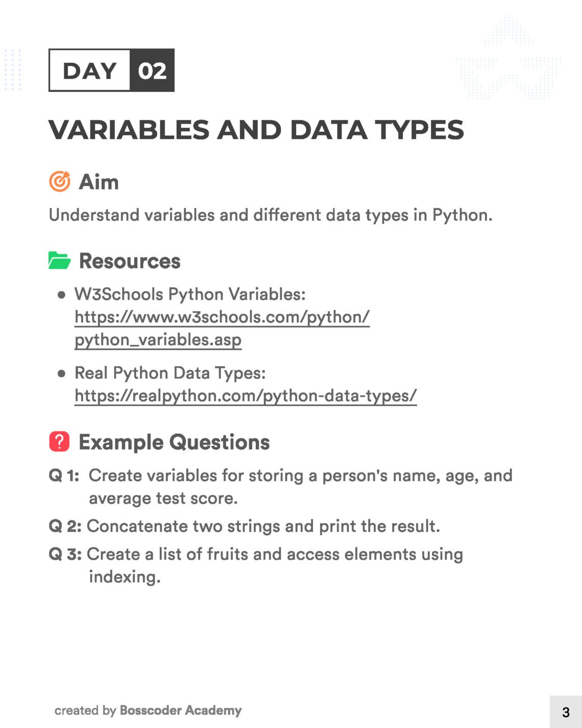The image size is (582, 728).
Task: Click the "DAY" label box
Action: point(90,71)
